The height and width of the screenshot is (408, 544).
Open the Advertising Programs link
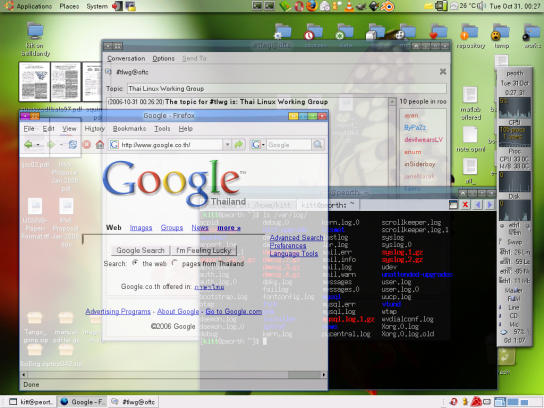[x=118, y=311]
